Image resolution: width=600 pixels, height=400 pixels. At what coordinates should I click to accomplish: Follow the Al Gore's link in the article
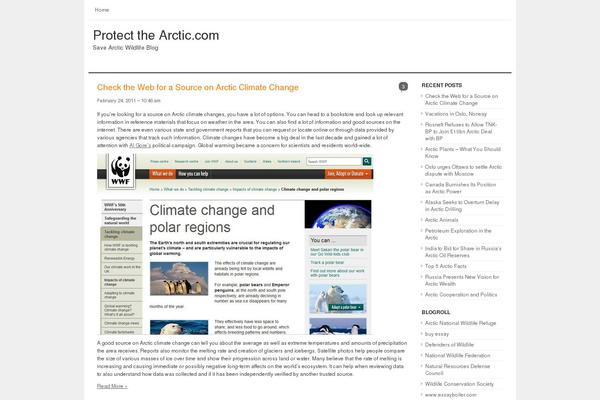pyautogui.click(x=140, y=145)
